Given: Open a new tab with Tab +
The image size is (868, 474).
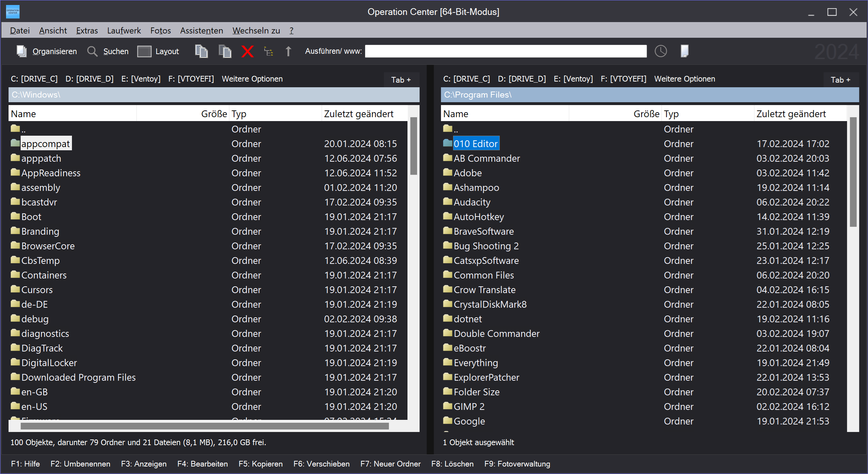Looking at the screenshot, I should pos(401,79).
